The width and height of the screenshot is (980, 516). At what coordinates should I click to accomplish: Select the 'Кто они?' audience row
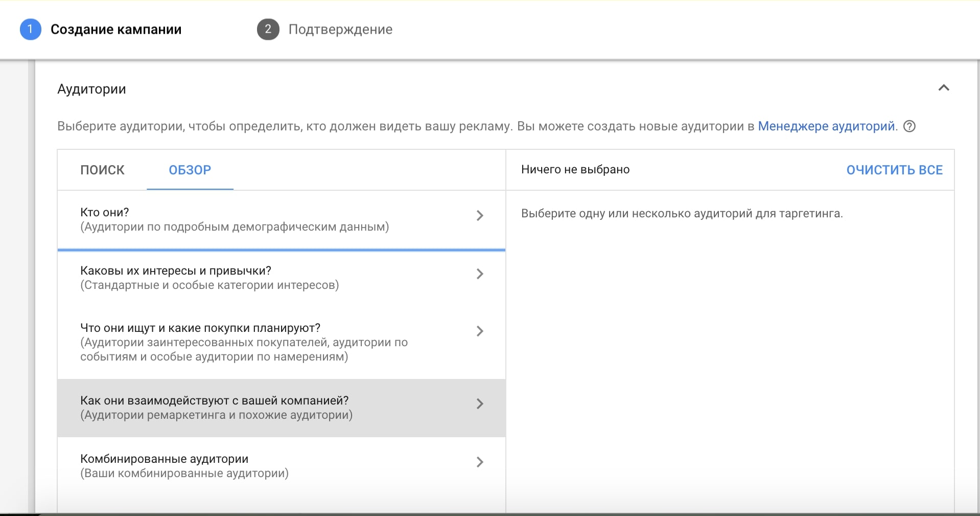click(x=230, y=219)
